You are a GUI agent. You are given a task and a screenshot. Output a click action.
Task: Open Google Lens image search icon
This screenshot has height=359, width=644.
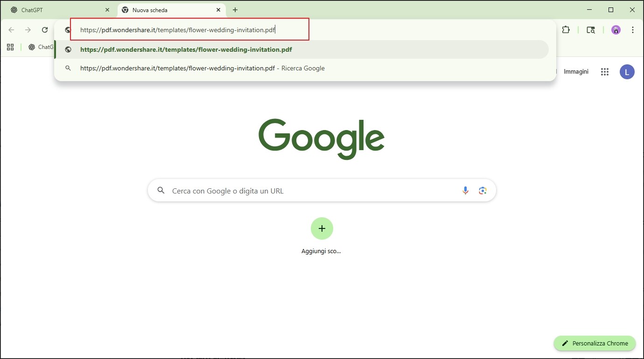[x=483, y=191]
